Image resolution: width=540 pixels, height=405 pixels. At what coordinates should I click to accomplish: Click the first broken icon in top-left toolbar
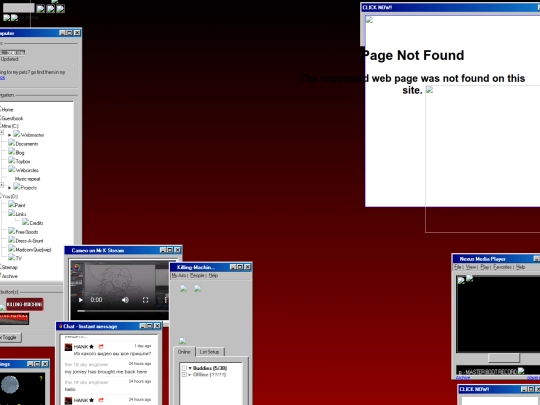pos(41,9)
